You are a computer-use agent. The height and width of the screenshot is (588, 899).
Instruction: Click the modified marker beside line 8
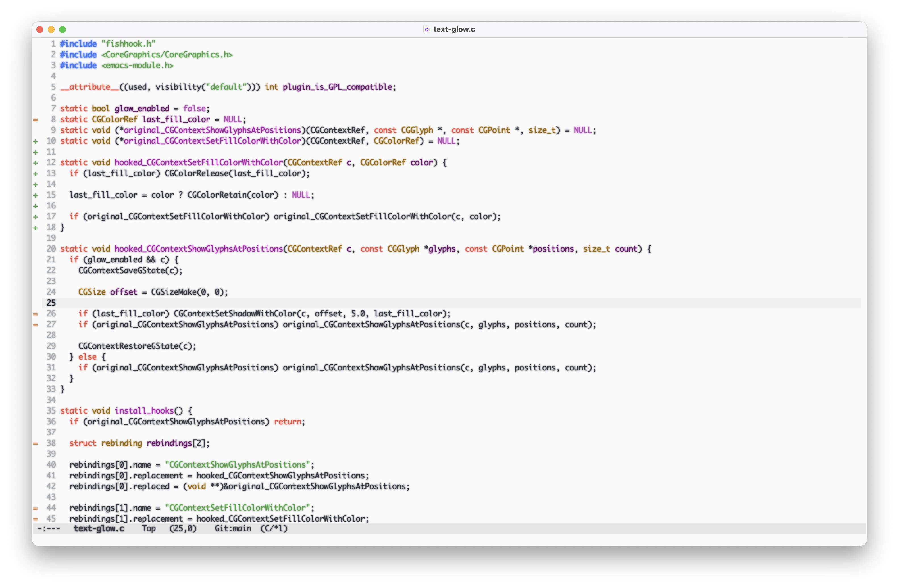[35, 120]
